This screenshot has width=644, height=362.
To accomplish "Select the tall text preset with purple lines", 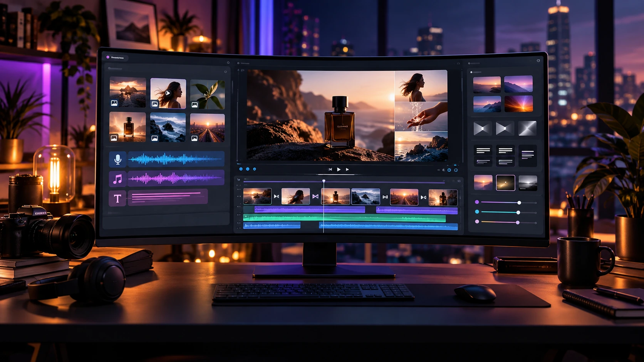I will (527, 155).
